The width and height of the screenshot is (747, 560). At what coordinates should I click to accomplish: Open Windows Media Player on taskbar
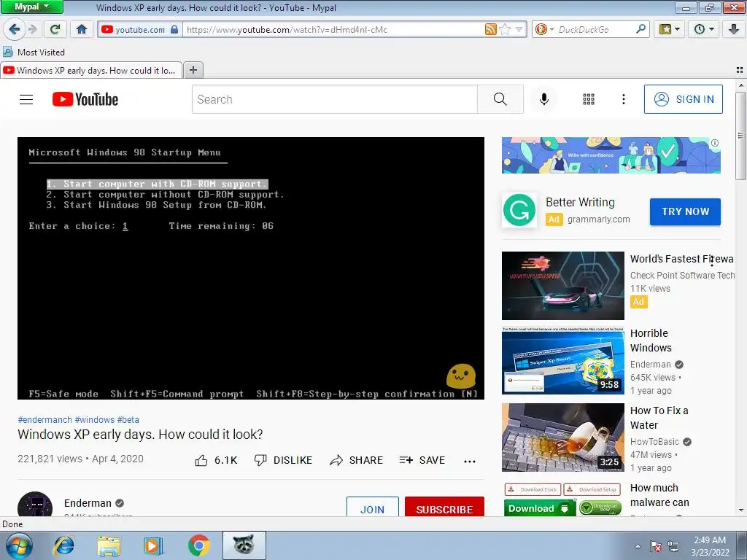click(x=153, y=545)
